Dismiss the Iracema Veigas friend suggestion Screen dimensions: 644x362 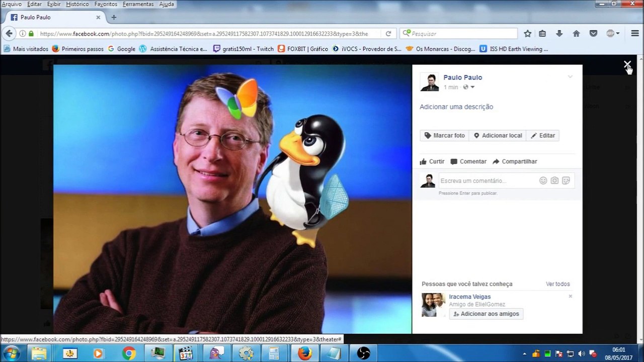coord(570,296)
